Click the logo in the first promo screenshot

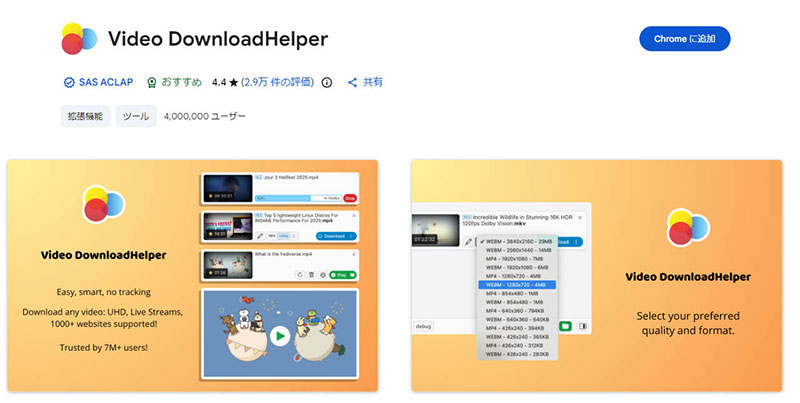pyautogui.click(x=104, y=205)
